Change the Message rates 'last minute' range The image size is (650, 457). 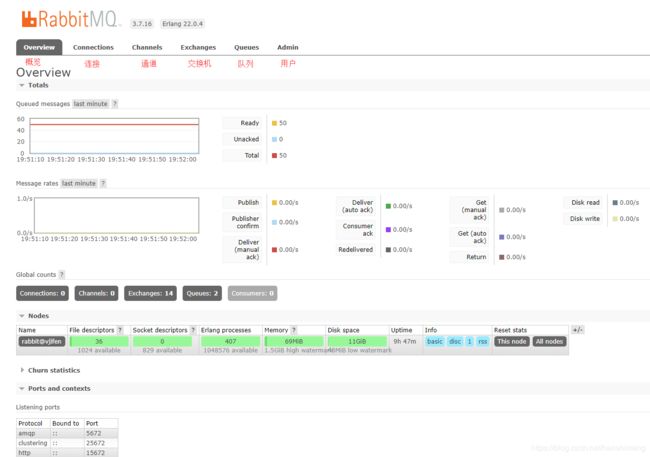[x=79, y=183]
